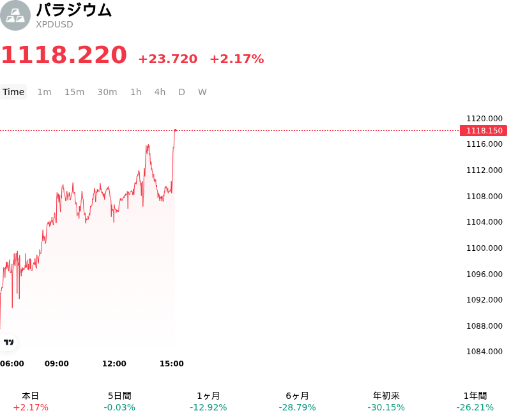
Task: Choose the 1h chart interval
Action: tap(135, 92)
